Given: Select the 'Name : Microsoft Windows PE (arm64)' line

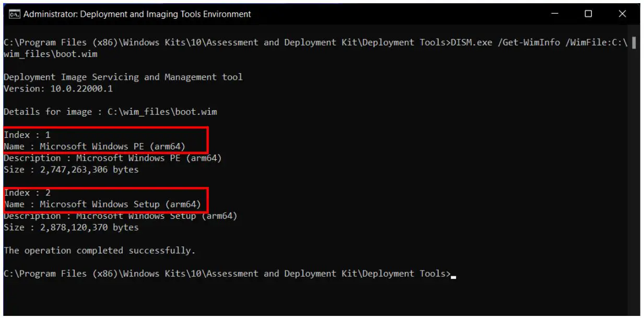Looking at the screenshot, I should 95,146.
